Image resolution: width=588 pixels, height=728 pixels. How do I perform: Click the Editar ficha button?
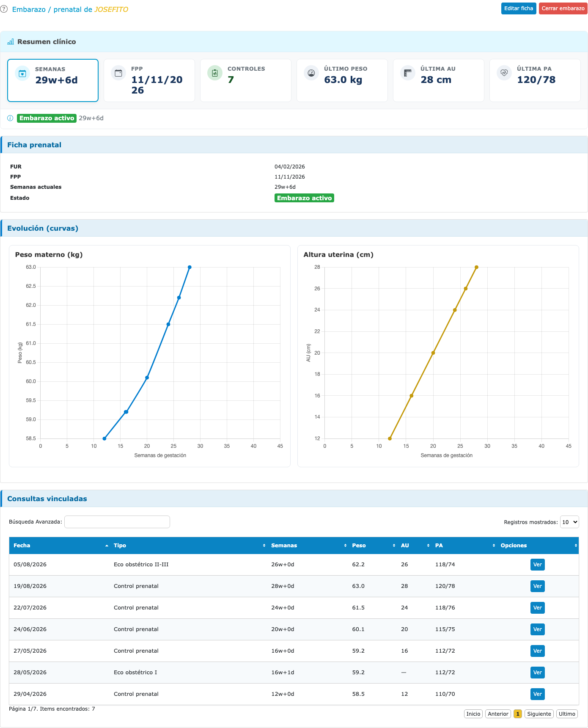(519, 8)
